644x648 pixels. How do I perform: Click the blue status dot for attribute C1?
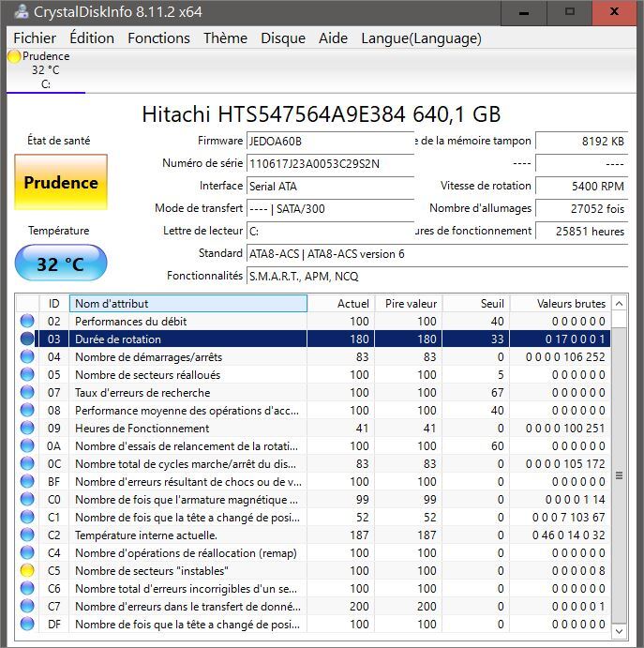[x=27, y=517]
